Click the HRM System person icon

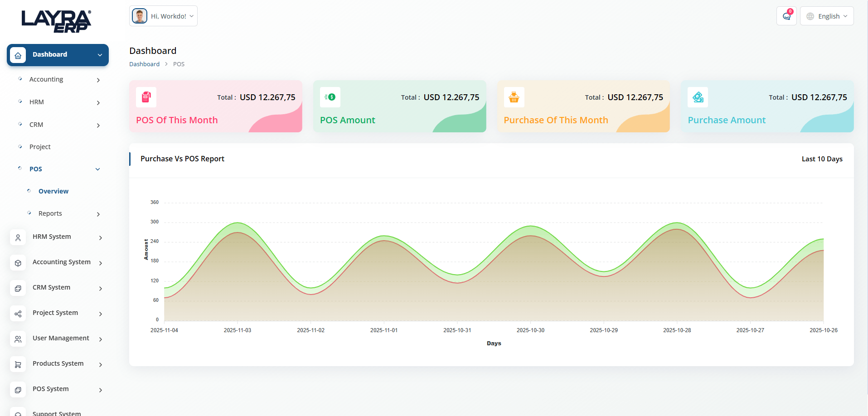pyautogui.click(x=18, y=237)
